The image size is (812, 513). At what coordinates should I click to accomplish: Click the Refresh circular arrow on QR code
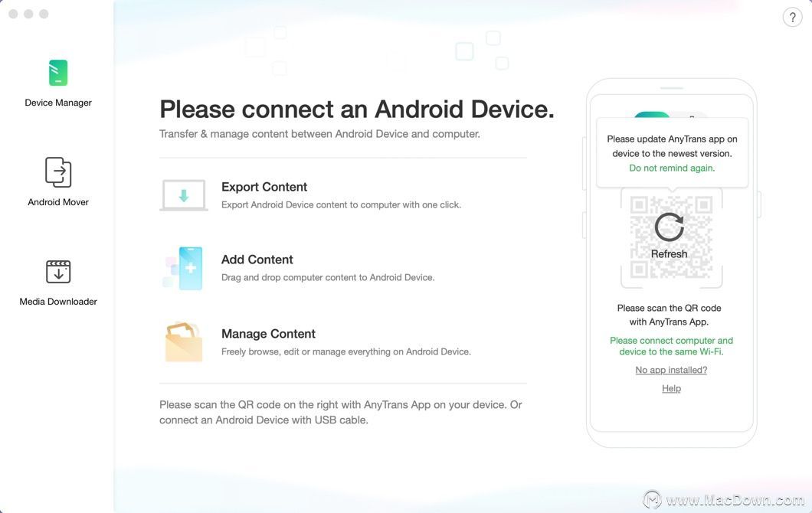(x=669, y=227)
